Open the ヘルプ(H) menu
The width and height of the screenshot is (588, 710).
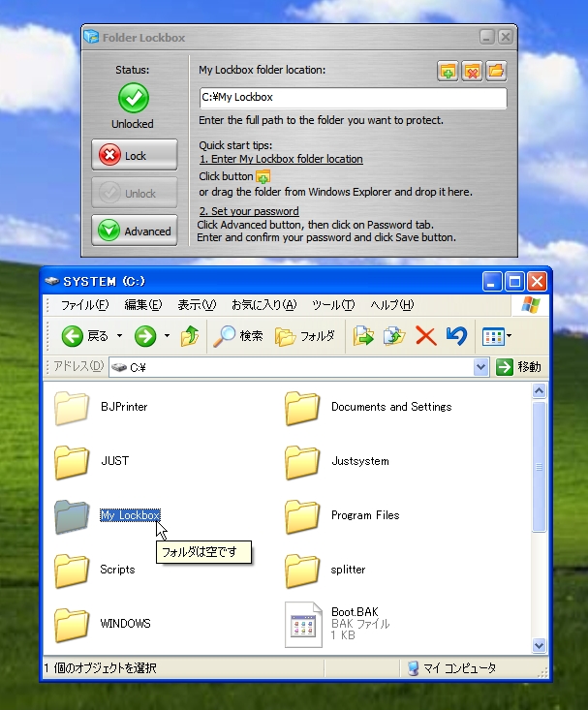tap(392, 305)
